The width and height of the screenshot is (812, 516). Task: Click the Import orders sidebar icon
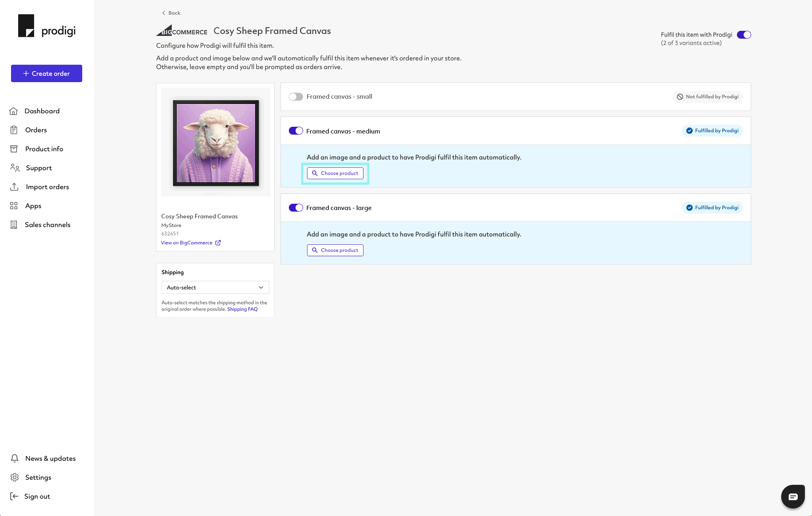(x=14, y=186)
